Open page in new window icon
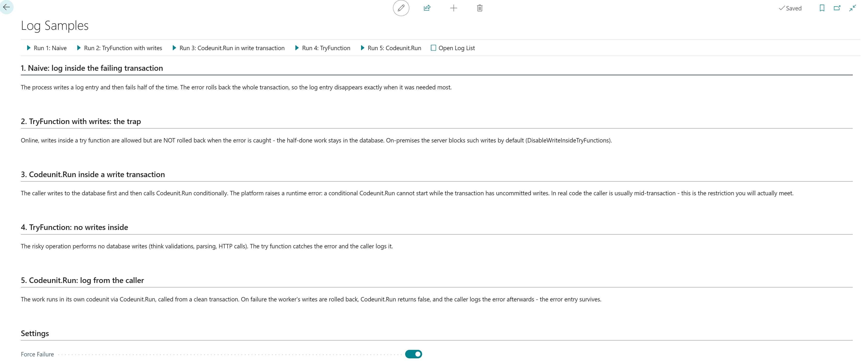Viewport: 868px width, 361px height. coord(837,8)
